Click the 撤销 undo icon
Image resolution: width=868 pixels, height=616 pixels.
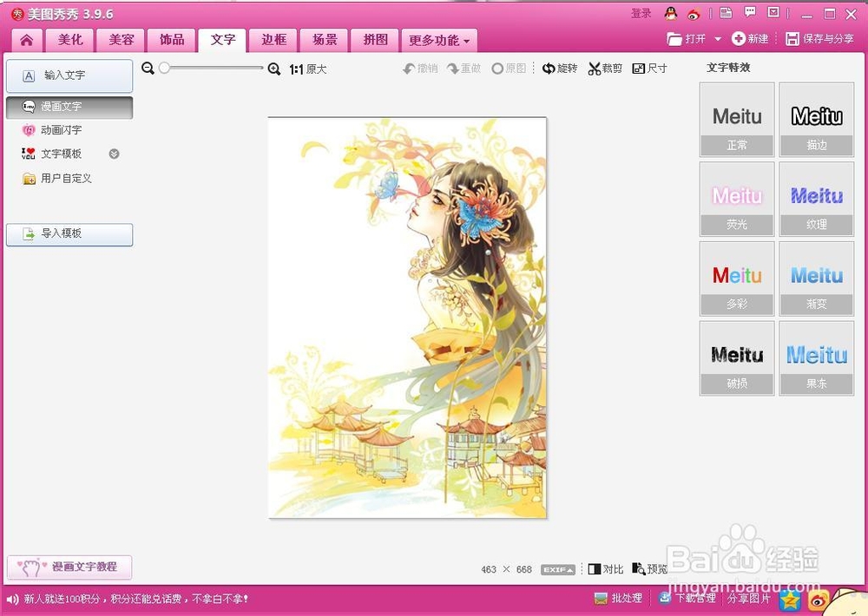420,68
